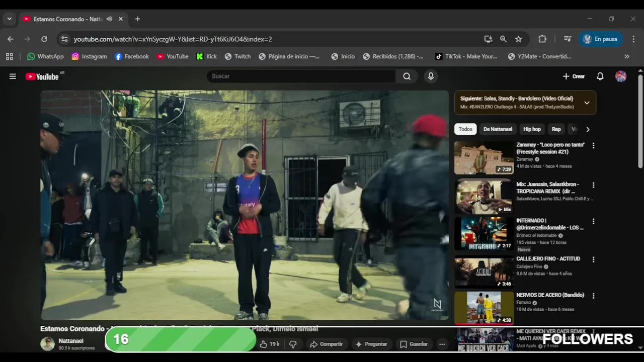Open the tab search dropdown arrow
The image size is (644, 362).
[x=9, y=19]
